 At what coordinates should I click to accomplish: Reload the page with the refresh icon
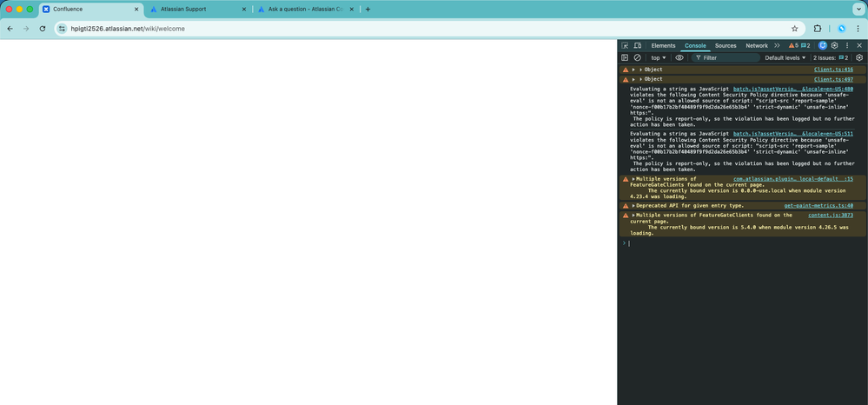pos(42,29)
